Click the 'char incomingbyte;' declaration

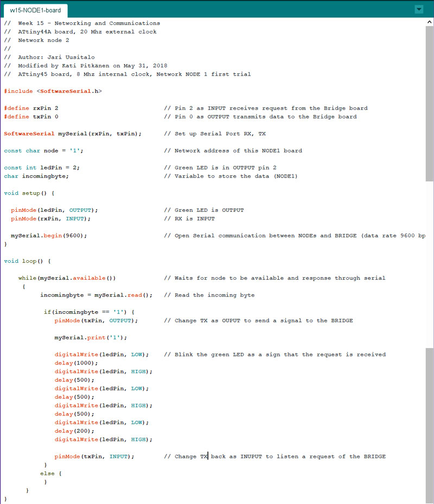pyautogui.click(x=36, y=176)
